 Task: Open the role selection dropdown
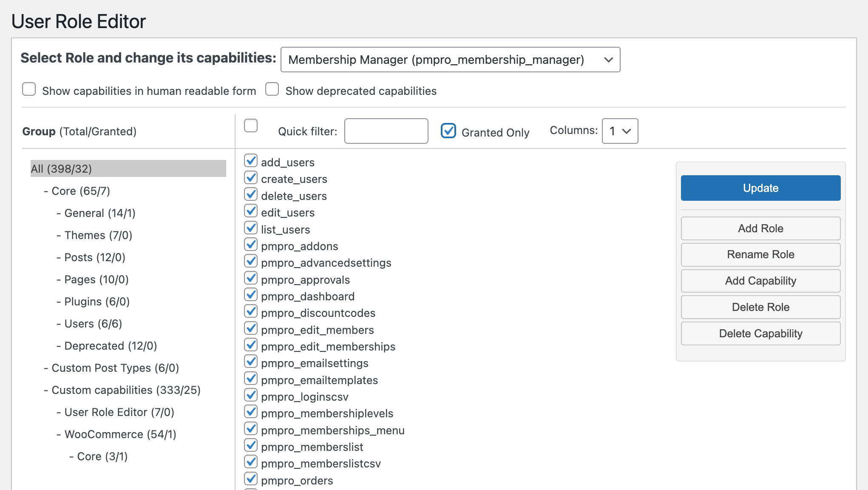point(450,60)
